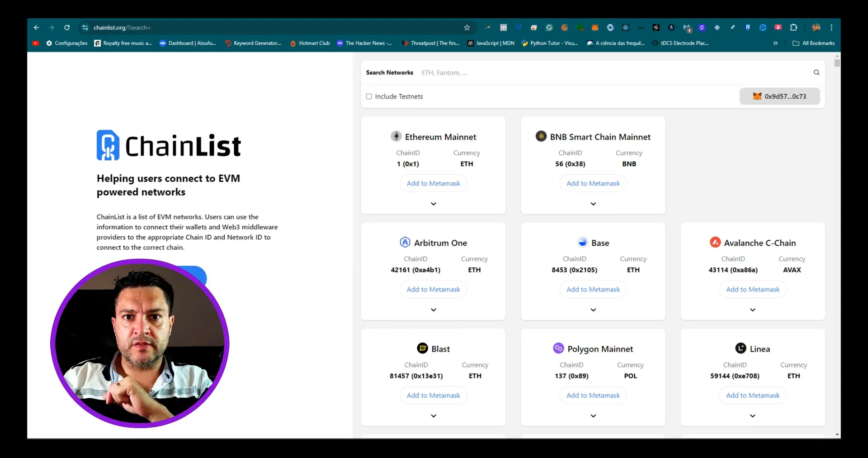Open the JavaScript | MDN bookmark

[x=491, y=43]
